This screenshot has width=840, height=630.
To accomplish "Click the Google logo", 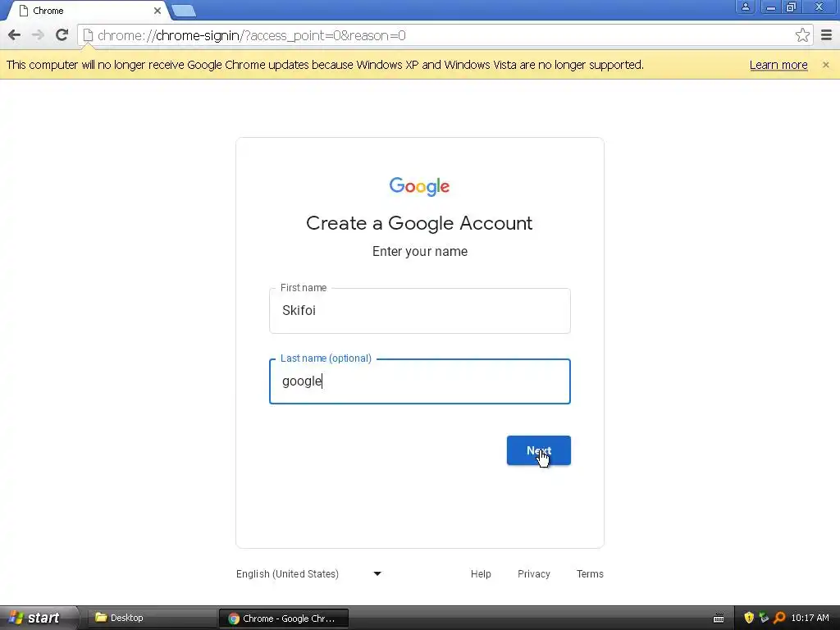I will pyautogui.click(x=419, y=186).
